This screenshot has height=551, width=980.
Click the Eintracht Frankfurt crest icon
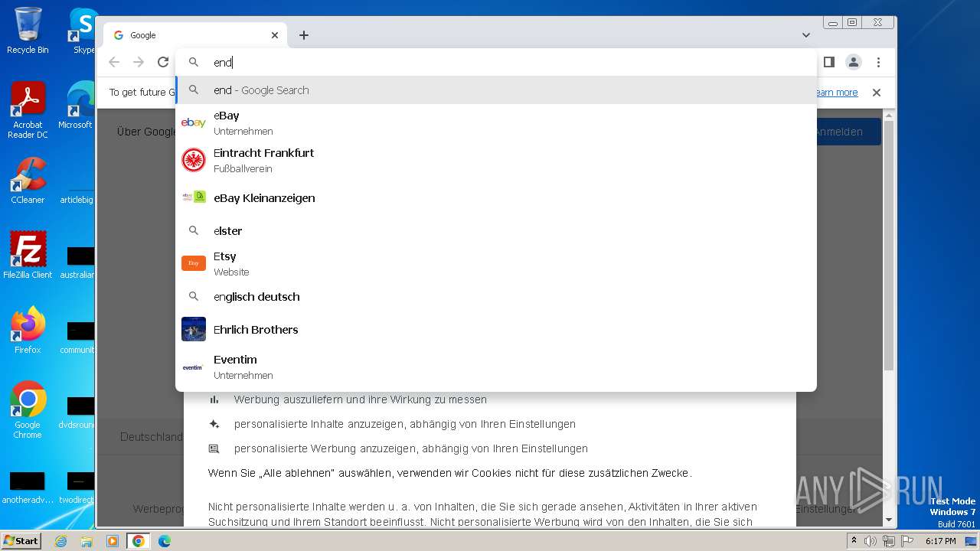click(194, 160)
